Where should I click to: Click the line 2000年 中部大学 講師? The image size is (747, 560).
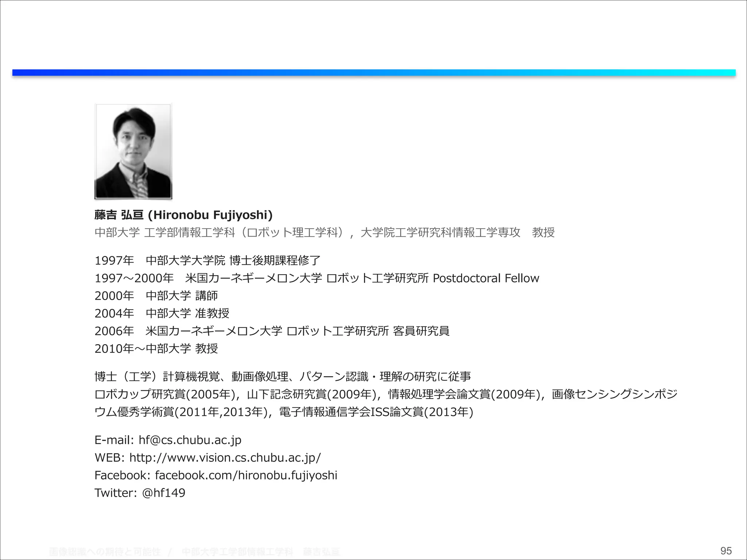coord(156,296)
